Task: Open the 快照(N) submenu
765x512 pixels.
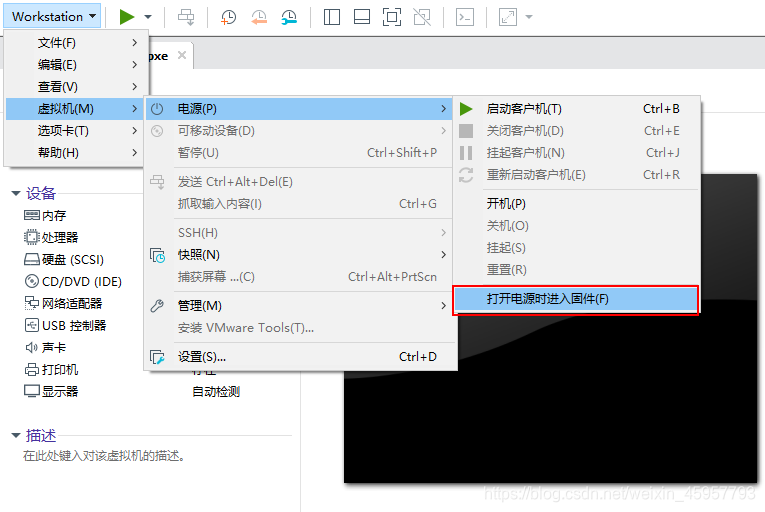Action: click(x=299, y=254)
